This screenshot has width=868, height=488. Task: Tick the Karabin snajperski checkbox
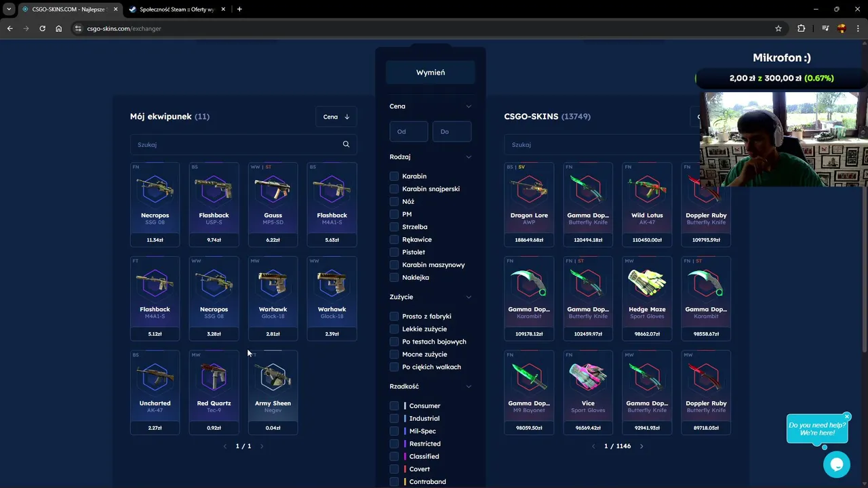tap(394, 189)
